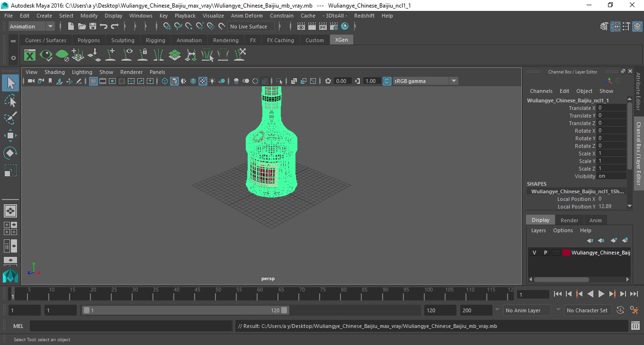Toggle the viewport grid display icon
The image size is (644, 345).
tap(93, 81)
